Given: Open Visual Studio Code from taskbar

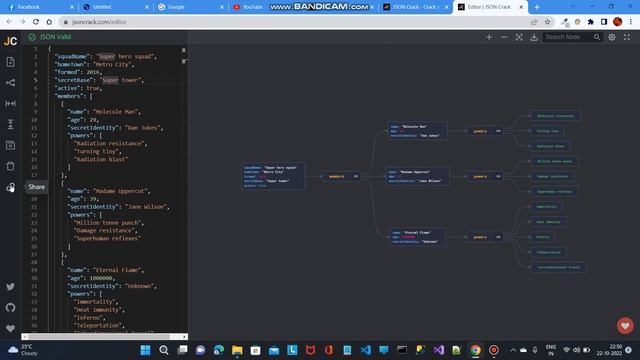Looking at the screenshot, I should pyautogui.click(x=366, y=350).
